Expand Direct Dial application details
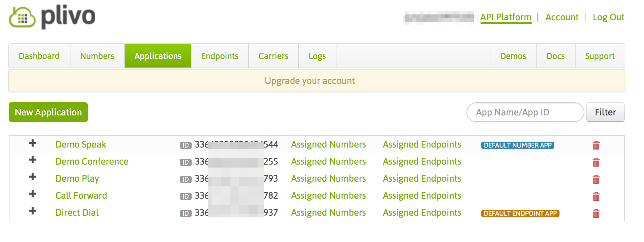 33,211
